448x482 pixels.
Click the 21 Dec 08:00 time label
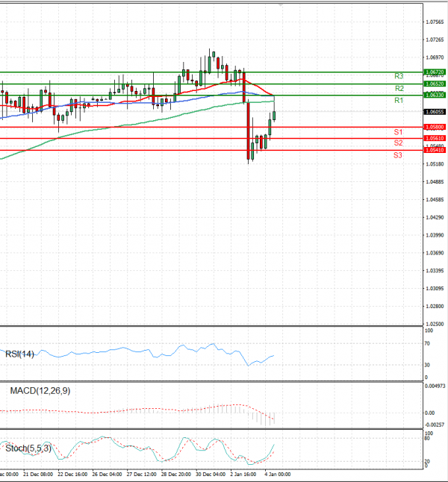[38, 475]
